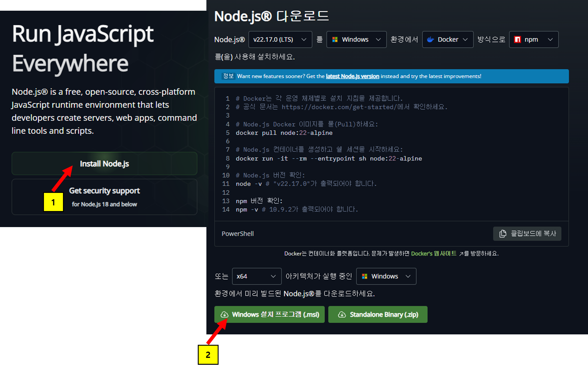The image size is (588, 365).
Task: Click the Install Node.js button
Action: coord(104,164)
